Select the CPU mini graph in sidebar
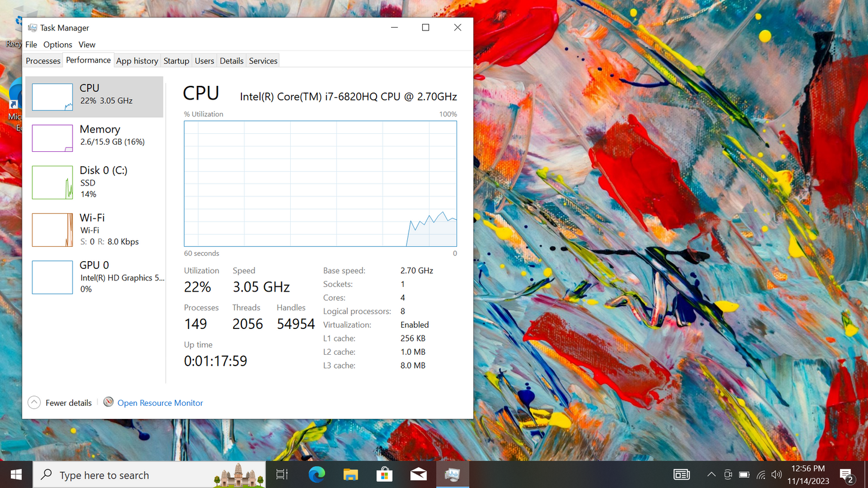Screen dimensions: 868x488 (x=52, y=97)
